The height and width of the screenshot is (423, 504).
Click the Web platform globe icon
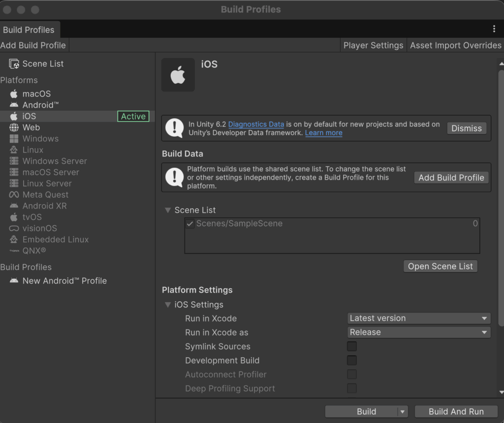(x=14, y=127)
